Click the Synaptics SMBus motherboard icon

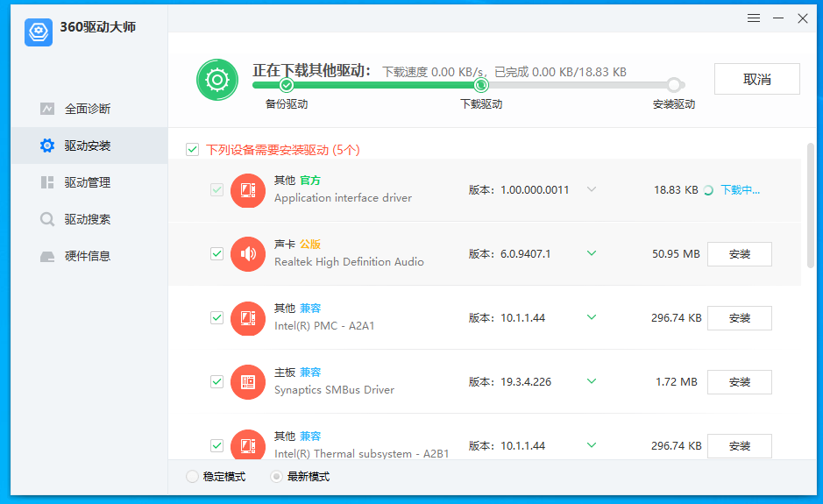(248, 382)
